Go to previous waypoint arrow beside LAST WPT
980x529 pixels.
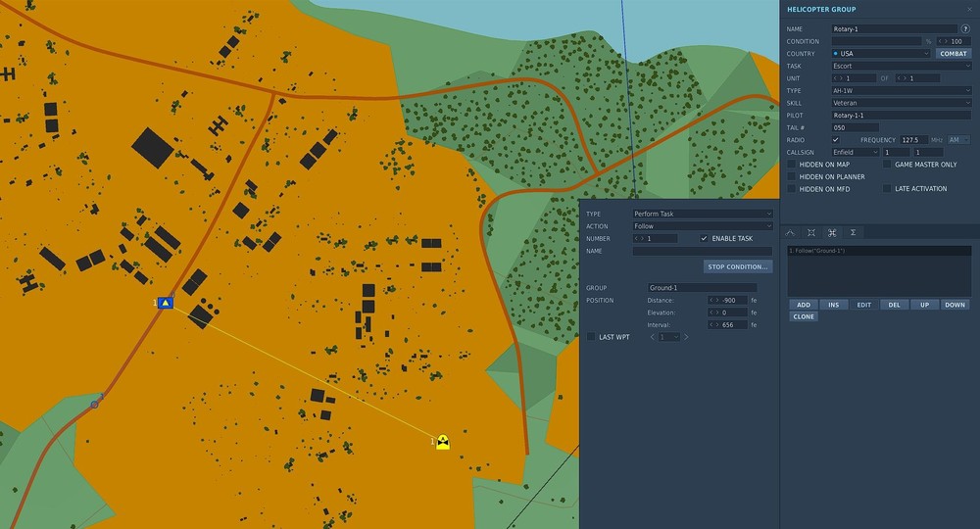point(653,337)
